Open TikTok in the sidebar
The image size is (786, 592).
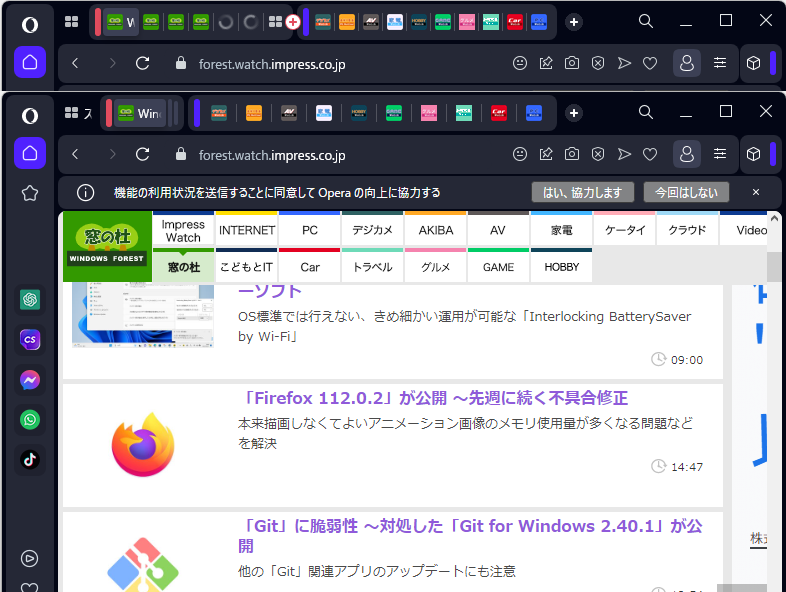point(30,460)
